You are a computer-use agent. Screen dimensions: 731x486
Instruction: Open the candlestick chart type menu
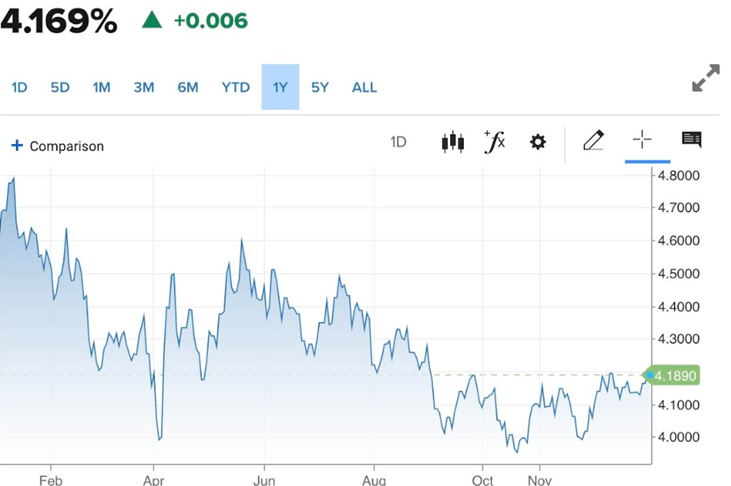pos(452,142)
